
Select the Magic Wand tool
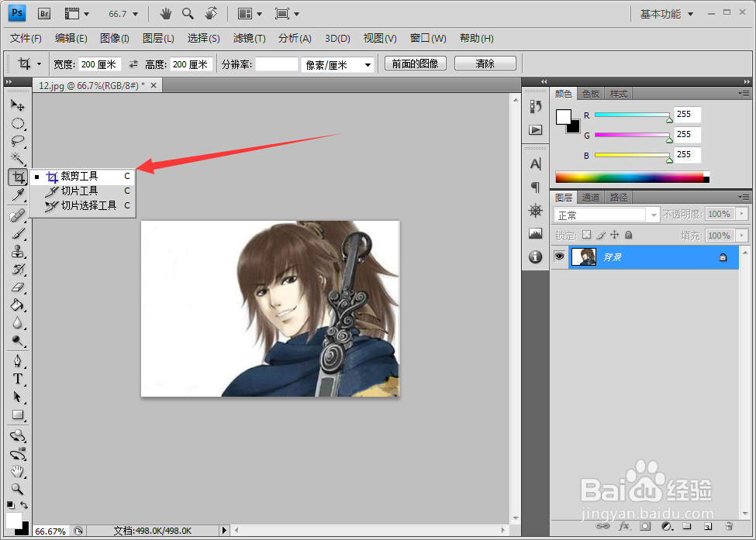click(18, 159)
